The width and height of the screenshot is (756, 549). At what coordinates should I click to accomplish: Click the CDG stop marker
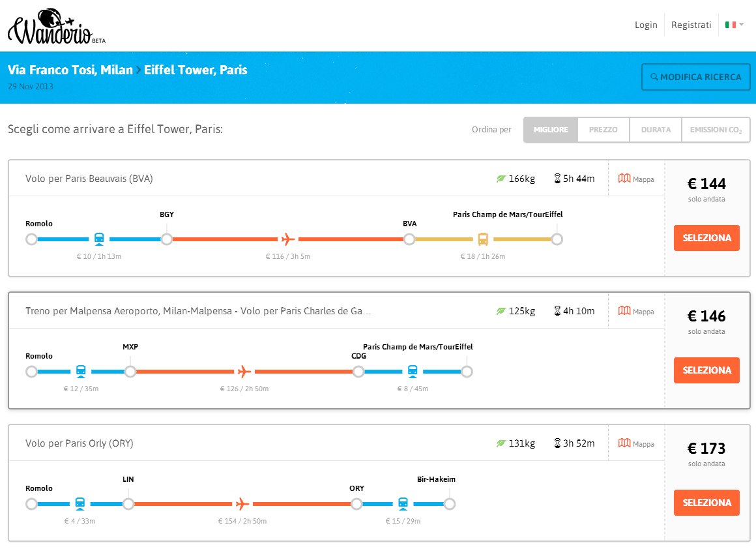(358, 372)
